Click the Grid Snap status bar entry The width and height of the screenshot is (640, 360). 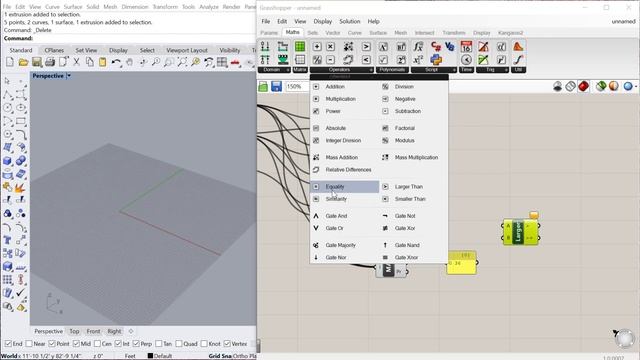[221, 356]
